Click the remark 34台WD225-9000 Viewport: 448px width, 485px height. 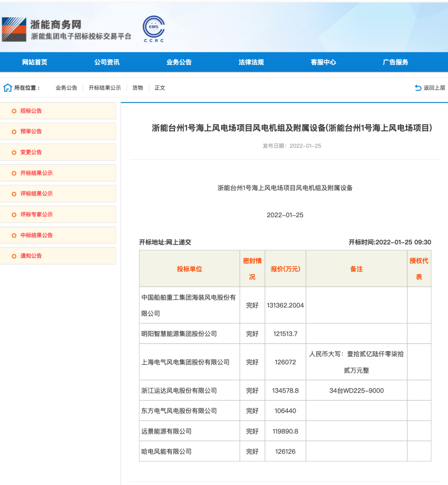tap(356, 390)
